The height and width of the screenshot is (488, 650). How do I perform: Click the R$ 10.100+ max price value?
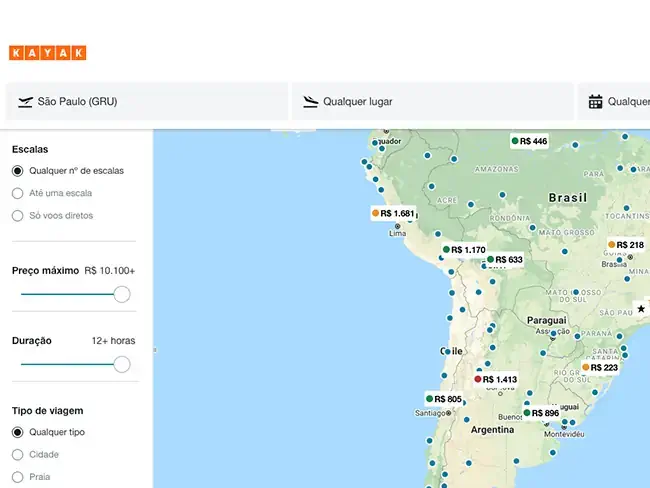109,271
